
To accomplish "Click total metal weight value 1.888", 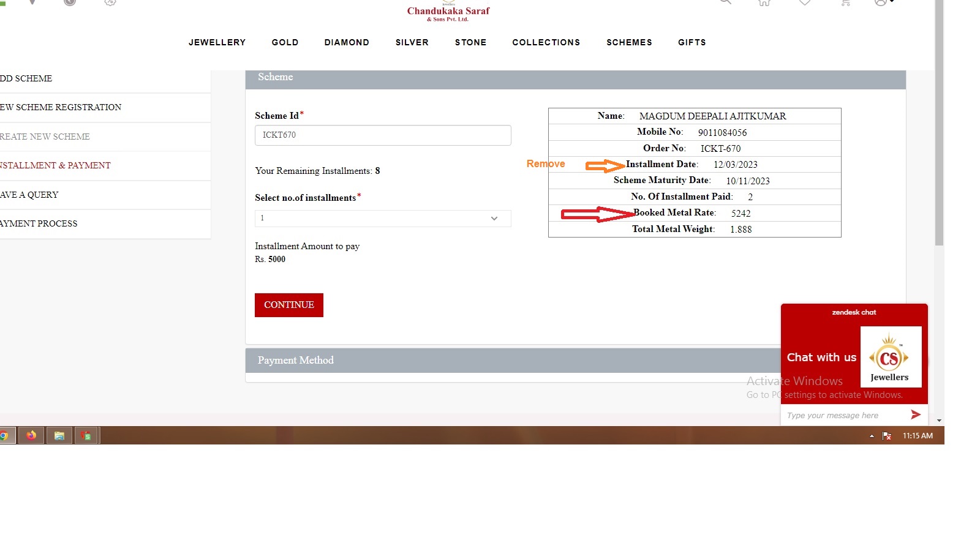I will pos(741,230).
